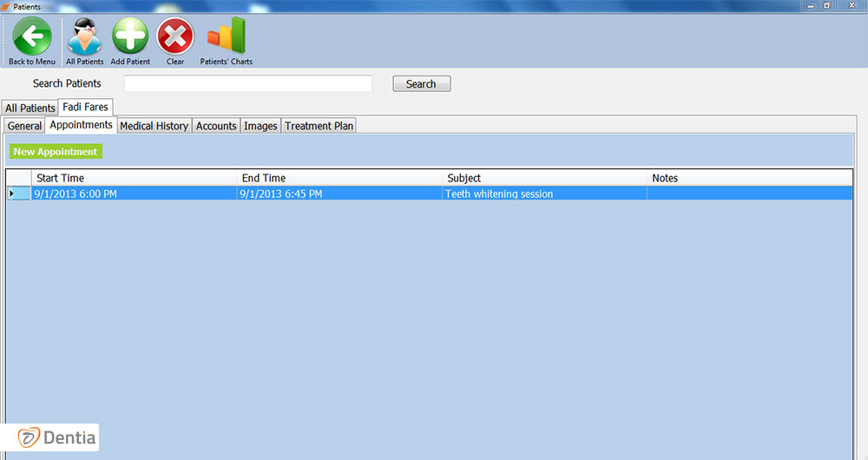Click the Back to Menu arrow icon
The height and width of the screenshot is (460, 868).
click(x=32, y=37)
